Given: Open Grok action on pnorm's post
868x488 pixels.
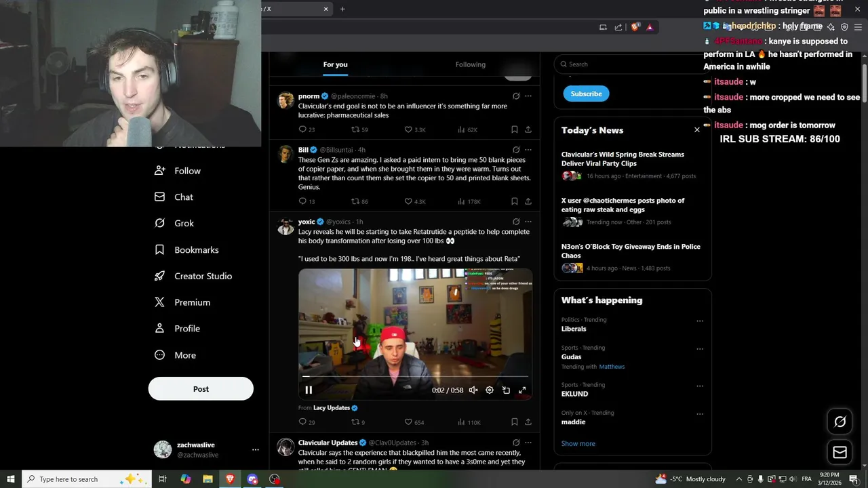Looking at the screenshot, I should (x=516, y=96).
